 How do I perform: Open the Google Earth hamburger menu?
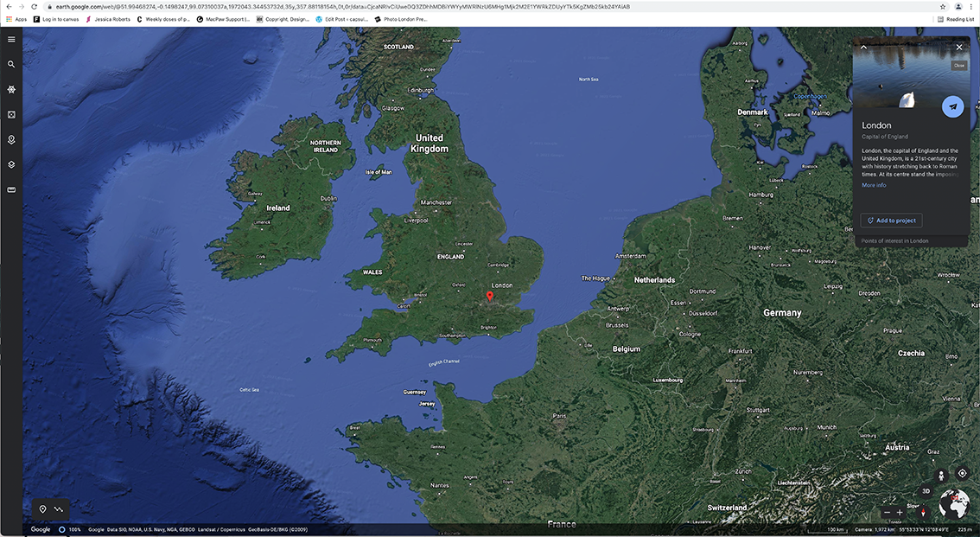click(x=11, y=39)
